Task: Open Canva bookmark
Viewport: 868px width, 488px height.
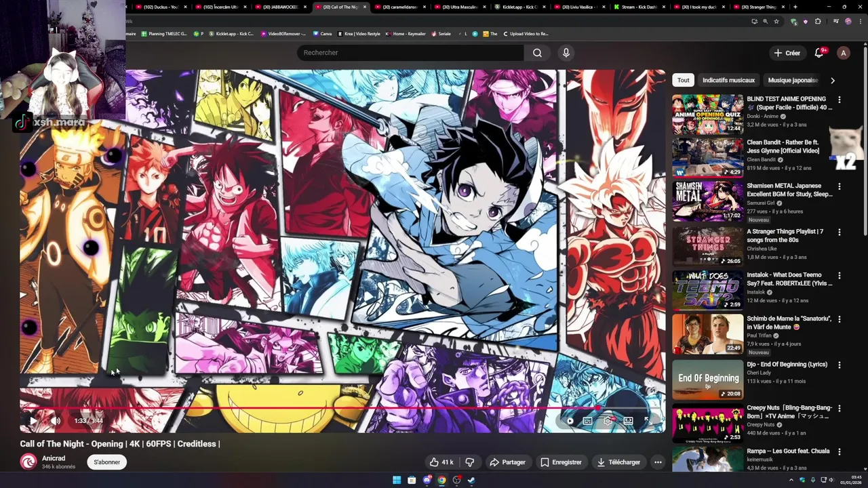Action: tap(322, 33)
